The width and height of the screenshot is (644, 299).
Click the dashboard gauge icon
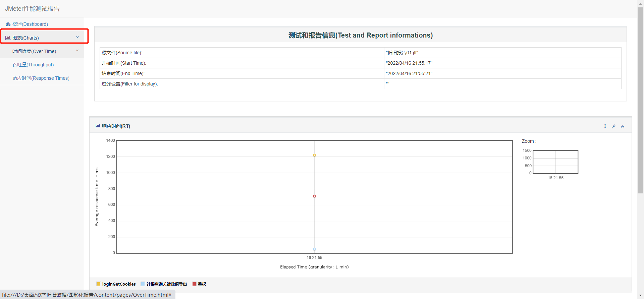click(8, 24)
